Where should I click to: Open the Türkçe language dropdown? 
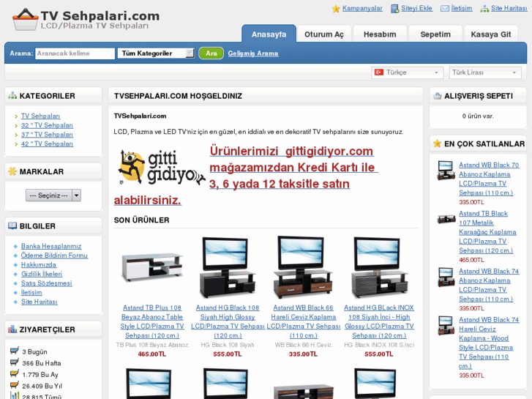coord(407,72)
